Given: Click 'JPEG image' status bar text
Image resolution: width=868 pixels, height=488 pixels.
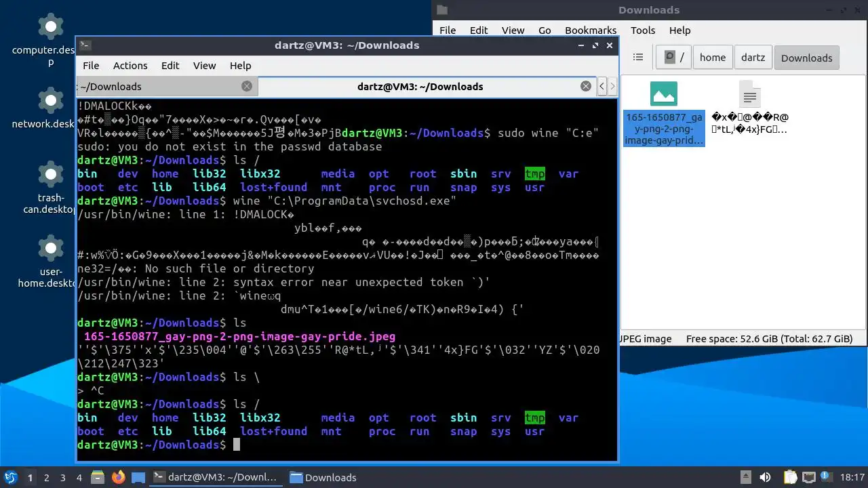Looking at the screenshot, I should coord(645,339).
